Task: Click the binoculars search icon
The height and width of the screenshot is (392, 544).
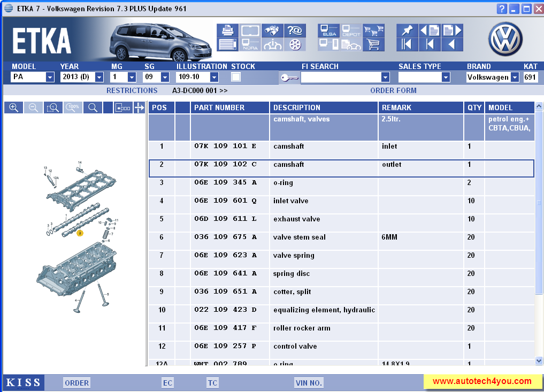Action: coord(272,30)
